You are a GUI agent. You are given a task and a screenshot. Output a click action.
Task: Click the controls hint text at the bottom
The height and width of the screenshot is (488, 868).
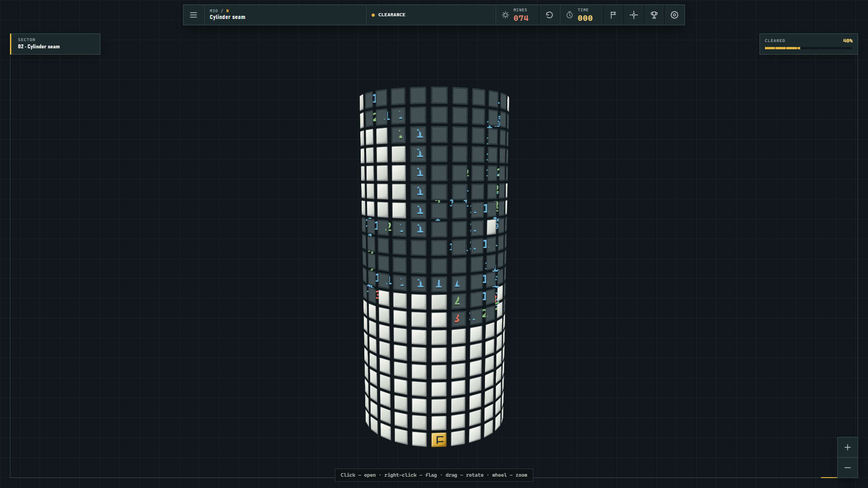(x=434, y=475)
